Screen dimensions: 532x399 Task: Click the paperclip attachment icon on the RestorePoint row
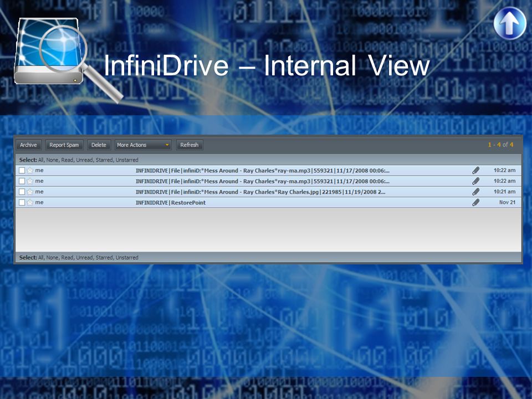click(475, 203)
